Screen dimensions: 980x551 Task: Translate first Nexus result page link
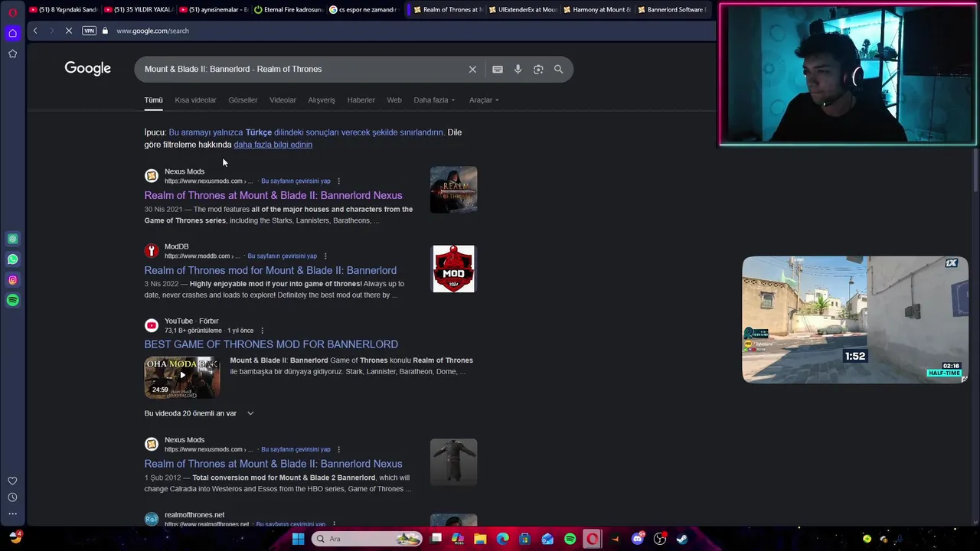296,181
